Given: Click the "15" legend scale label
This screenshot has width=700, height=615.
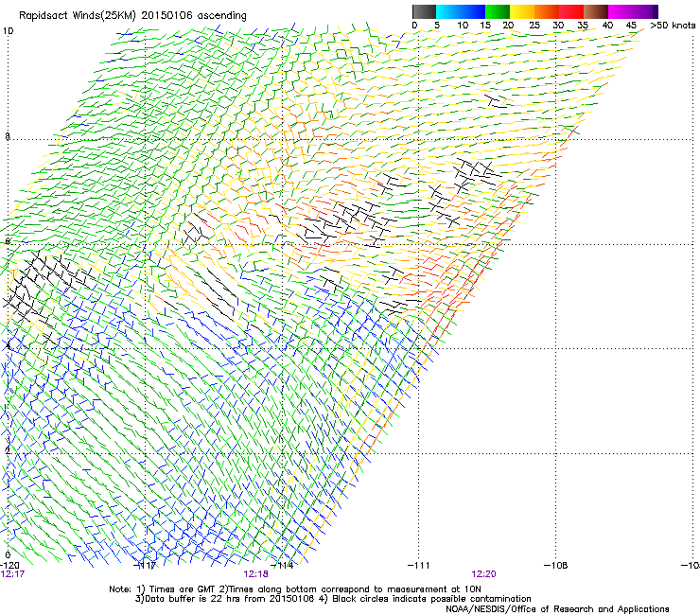Looking at the screenshot, I should click(x=485, y=26).
